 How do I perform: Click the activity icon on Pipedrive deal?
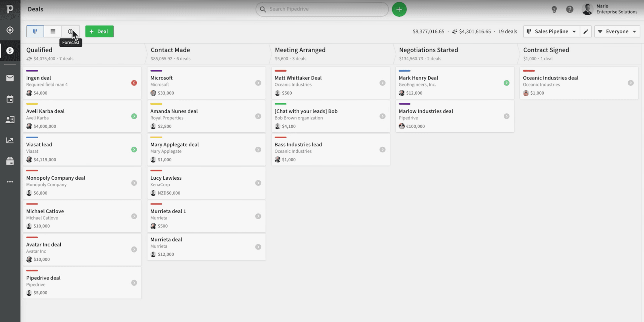(x=134, y=283)
